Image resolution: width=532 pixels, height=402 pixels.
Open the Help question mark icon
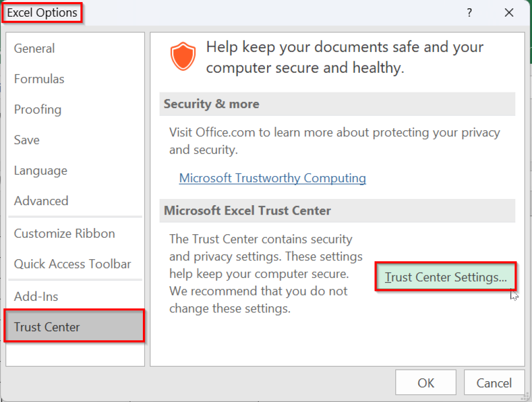pos(469,13)
